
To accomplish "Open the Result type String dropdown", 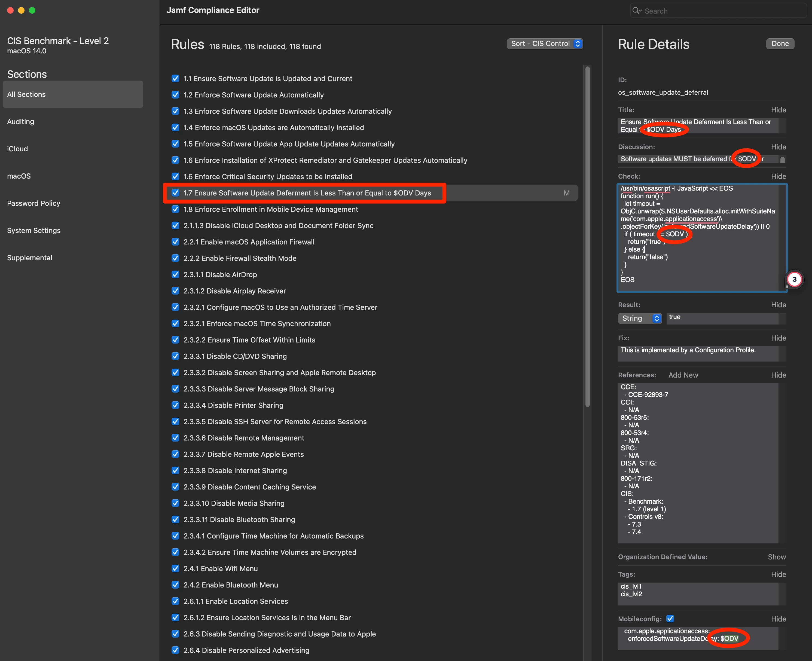I will pos(640,318).
